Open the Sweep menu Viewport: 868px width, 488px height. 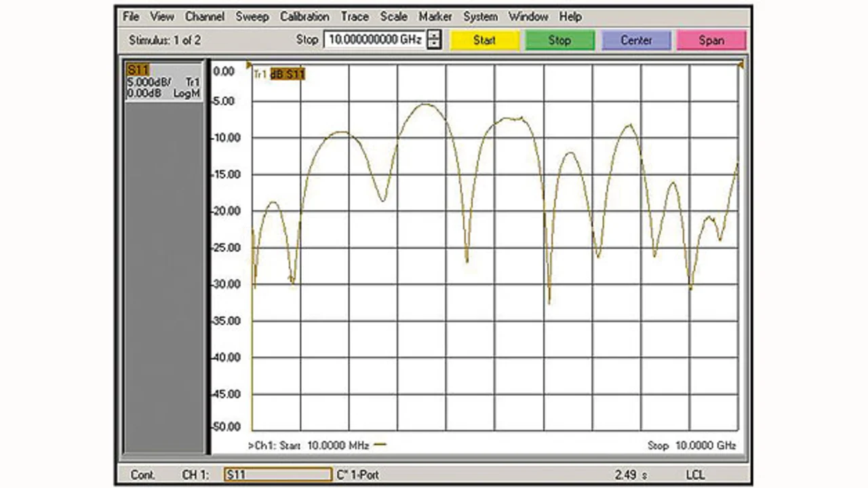tap(252, 16)
